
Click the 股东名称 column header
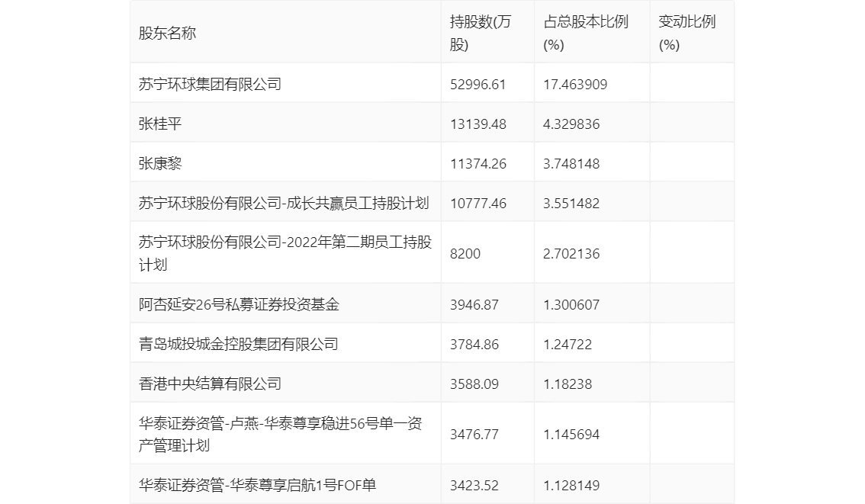(167, 34)
